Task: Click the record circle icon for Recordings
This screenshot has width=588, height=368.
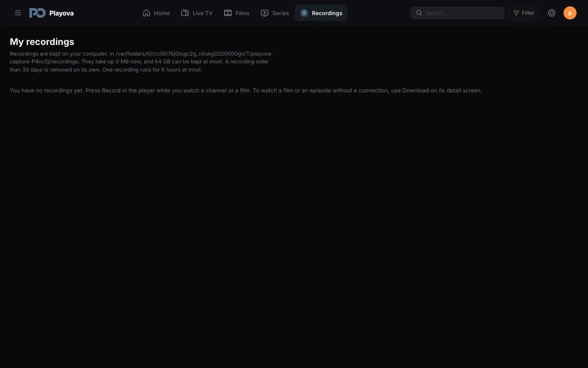Action: click(304, 13)
